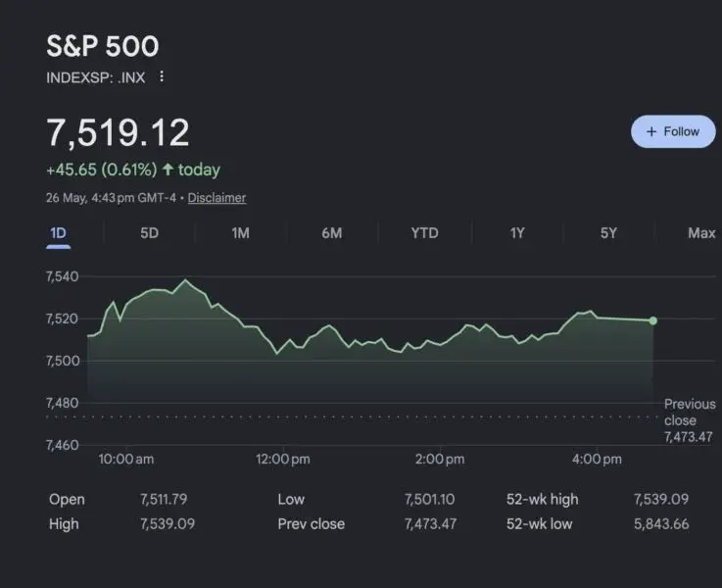Switch to the YTD range tab
This screenshot has width=722, height=588.
coord(424,233)
